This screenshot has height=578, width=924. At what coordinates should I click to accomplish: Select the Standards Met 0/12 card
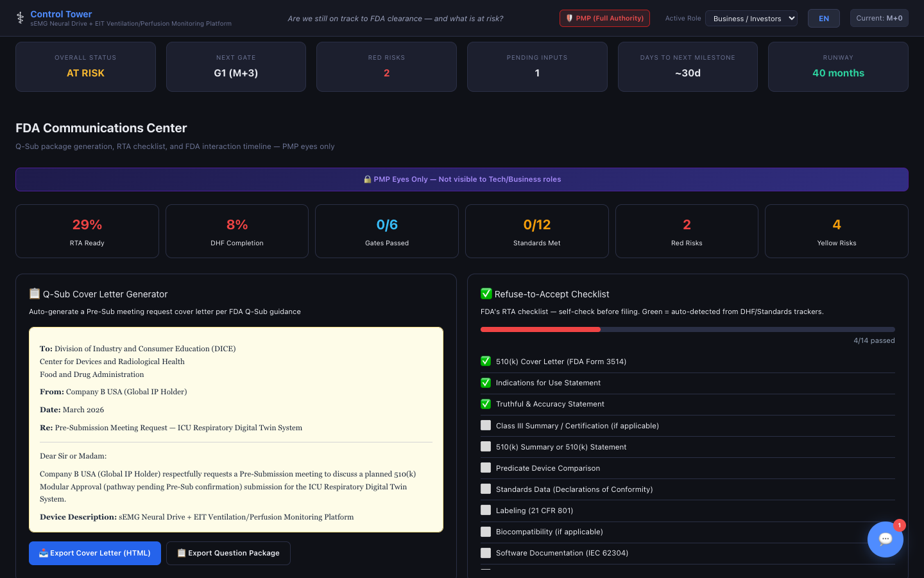pos(537,231)
